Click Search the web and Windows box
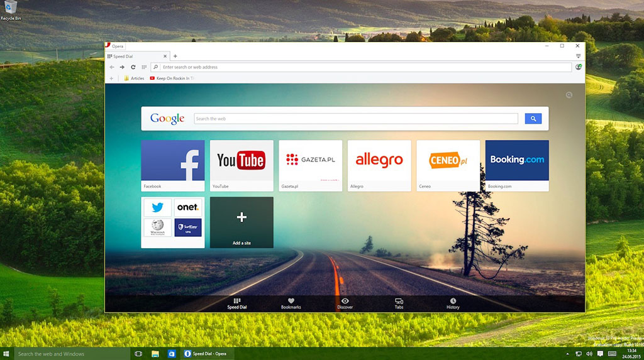The height and width of the screenshot is (360, 644). click(72, 354)
